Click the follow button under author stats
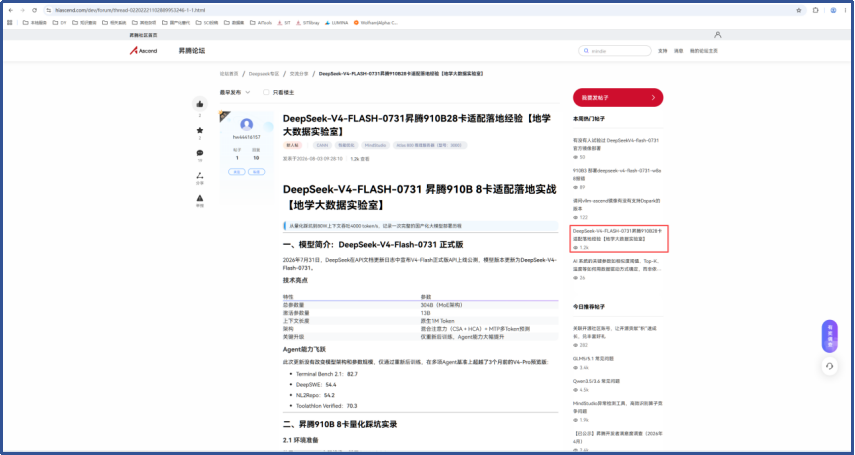This screenshot has width=855, height=455. point(237,171)
